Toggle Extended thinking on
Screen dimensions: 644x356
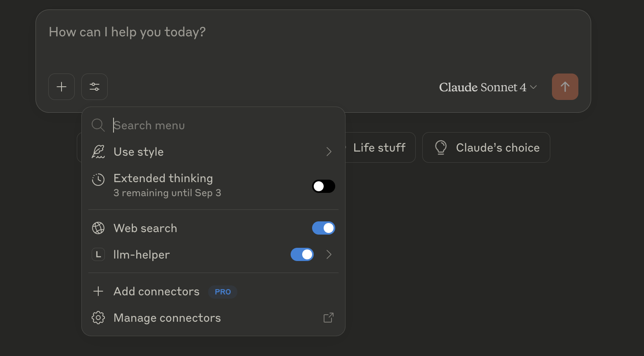(x=324, y=186)
